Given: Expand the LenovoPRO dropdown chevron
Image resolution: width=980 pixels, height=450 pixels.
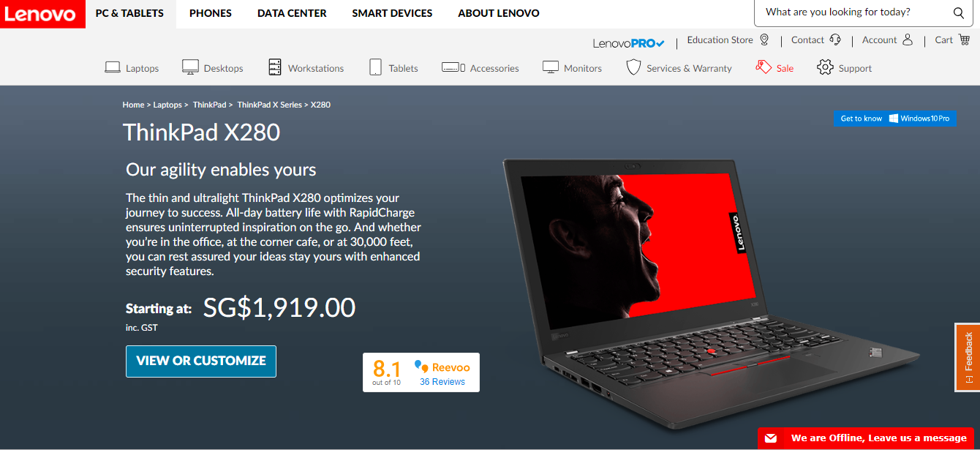Looking at the screenshot, I should tap(660, 44).
